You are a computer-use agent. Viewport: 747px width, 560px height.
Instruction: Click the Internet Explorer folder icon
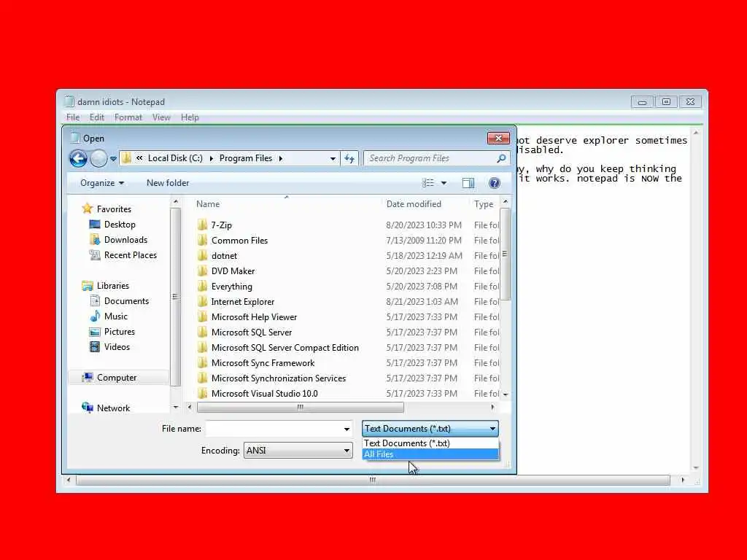click(x=203, y=301)
